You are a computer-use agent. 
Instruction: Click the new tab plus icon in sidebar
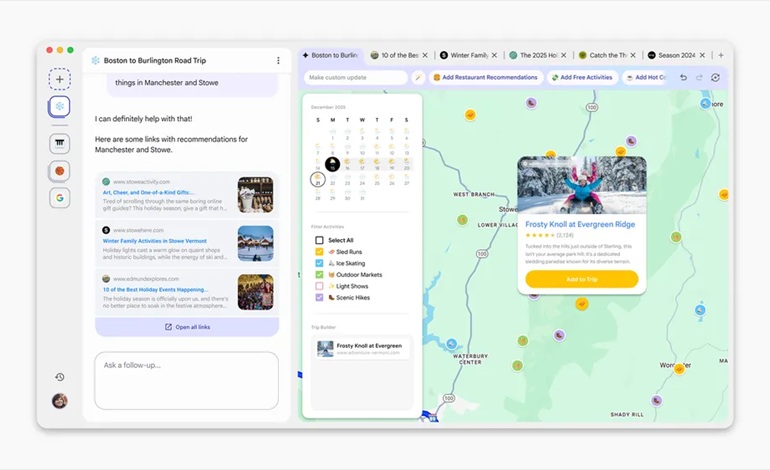[x=59, y=79]
